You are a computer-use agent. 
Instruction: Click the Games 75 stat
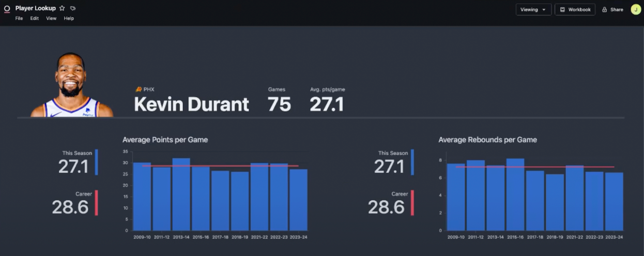pyautogui.click(x=279, y=104)
